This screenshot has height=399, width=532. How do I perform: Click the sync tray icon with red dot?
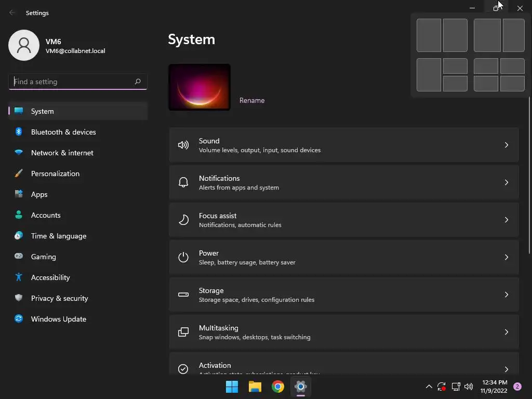pyautogui.click(x=442, y=387)
